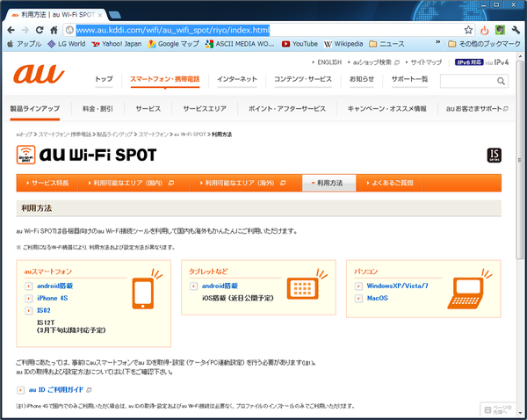Image resolution: width=527 pixels, height=420 pixels.
Task: Open android搭載 under タブレットなど
Action: click(x=220, y=286)
